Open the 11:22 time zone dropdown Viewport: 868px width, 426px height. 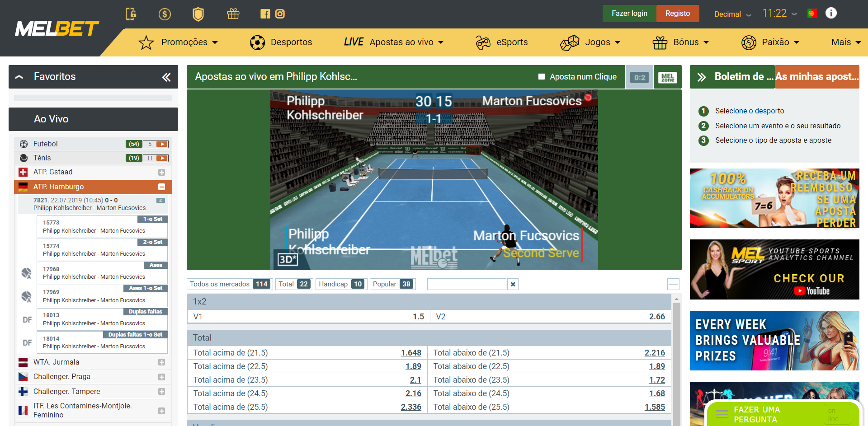pyautogui.click(x=779, y=14)
